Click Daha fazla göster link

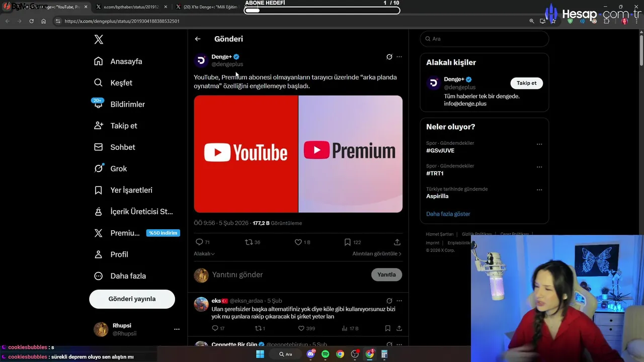[448, 214]
